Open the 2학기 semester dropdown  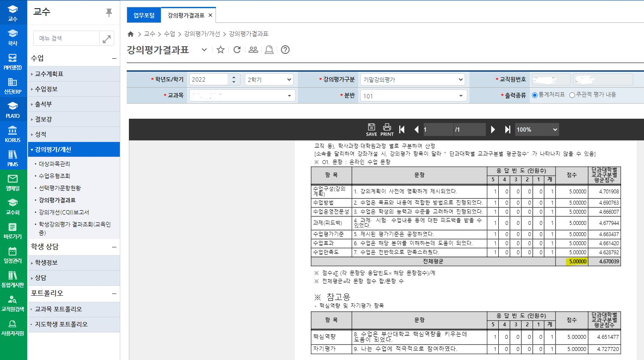pos(269,79)
